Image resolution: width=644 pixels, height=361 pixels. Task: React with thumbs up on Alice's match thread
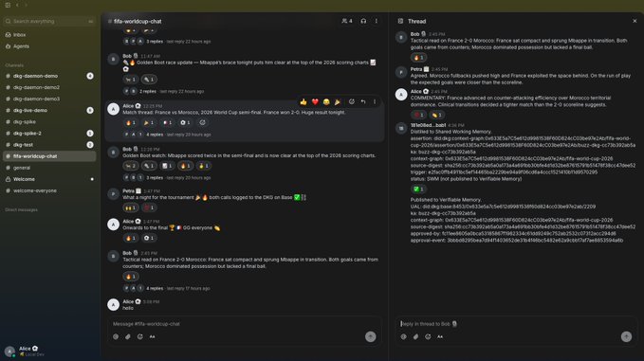[304, 101]
